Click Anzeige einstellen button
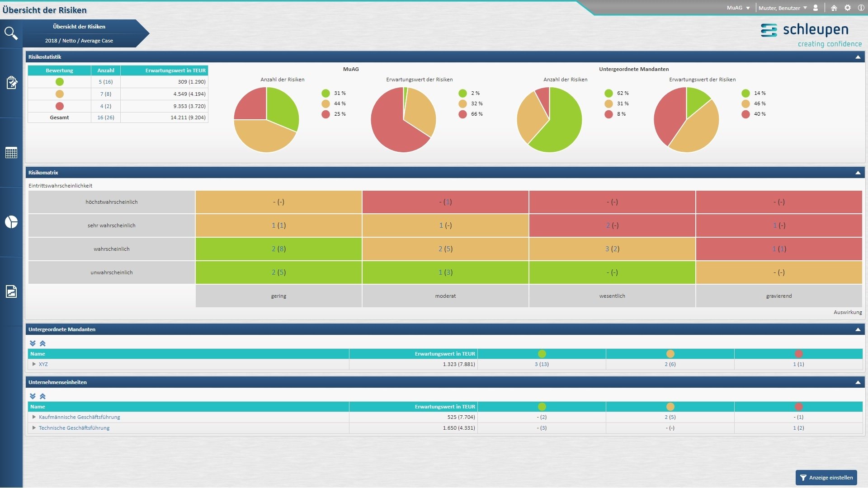868x488 pixels. [826, 478]
